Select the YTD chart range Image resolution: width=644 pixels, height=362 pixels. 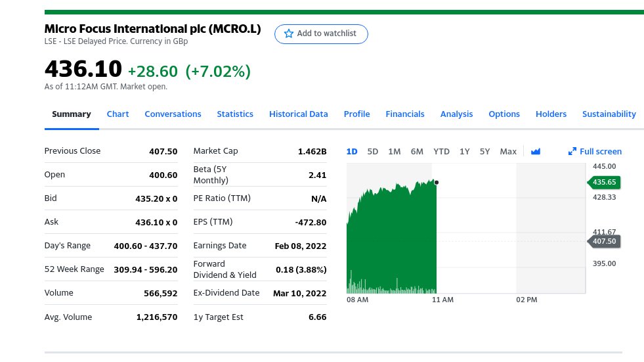pyautogui.click(x=442, y=152)
